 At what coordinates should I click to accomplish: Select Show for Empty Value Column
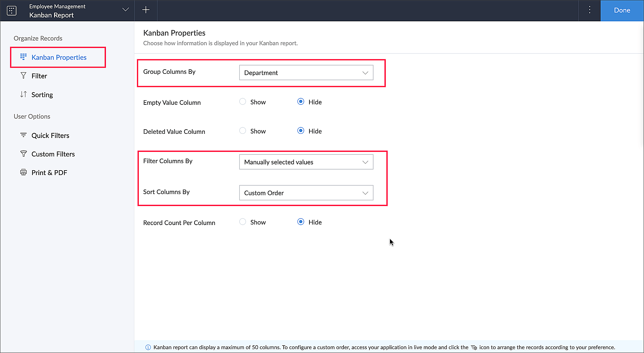pos(242,102)
